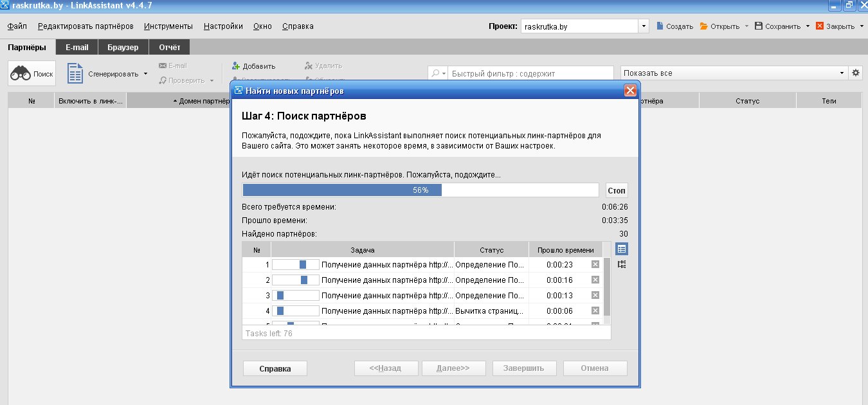
Task: Click task 4 status Вычитка страниц
Action: 490,310
